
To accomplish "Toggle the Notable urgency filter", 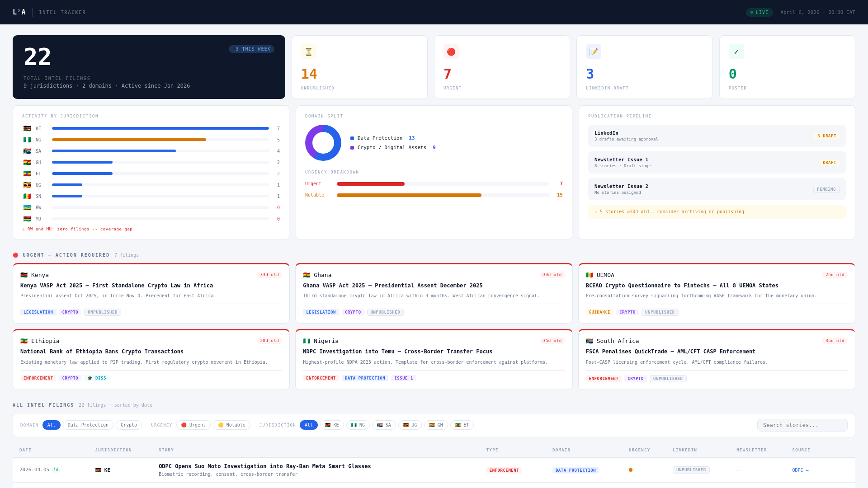I will pyautogui.click(x=231, y=425).
